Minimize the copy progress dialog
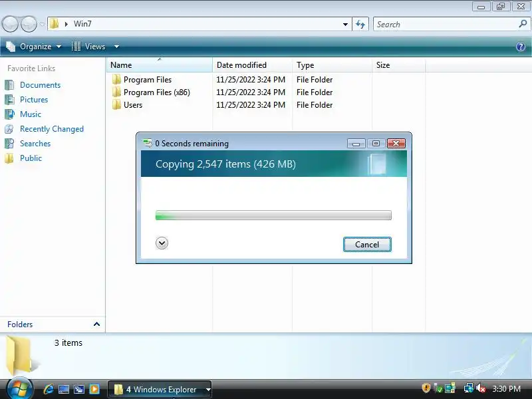 pyautogui.click(x=356, y=144)
